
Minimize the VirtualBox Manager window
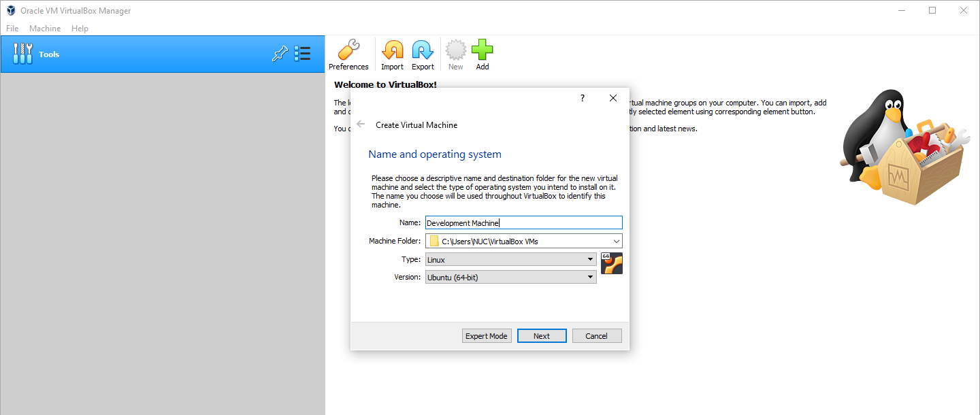(x=901, y=10)
